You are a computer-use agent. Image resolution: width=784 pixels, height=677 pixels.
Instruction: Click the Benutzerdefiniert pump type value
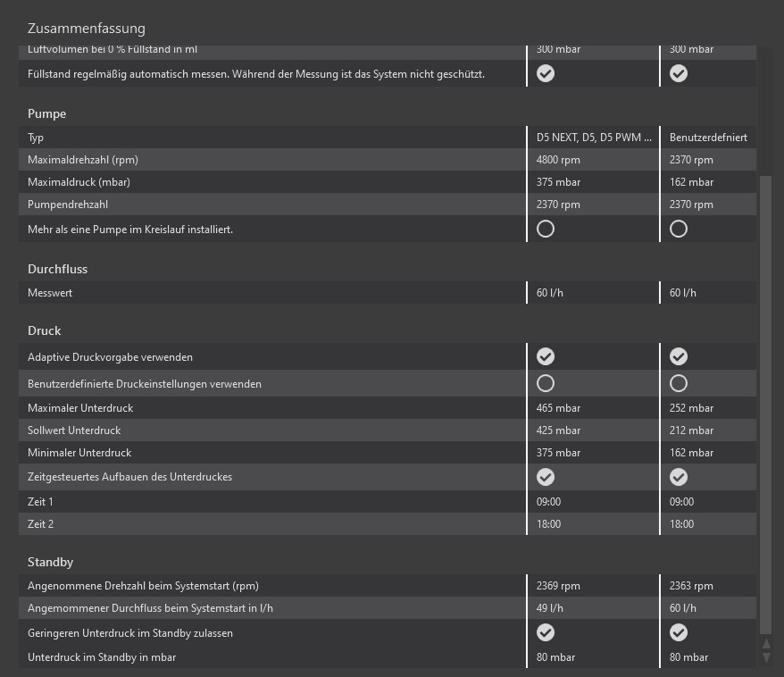tap(708, 138)
